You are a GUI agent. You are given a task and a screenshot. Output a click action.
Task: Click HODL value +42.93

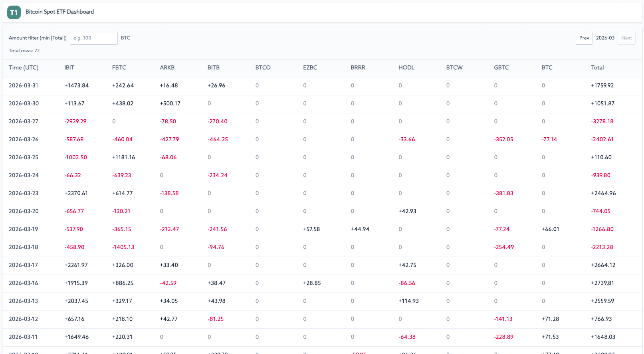[407, 212]
